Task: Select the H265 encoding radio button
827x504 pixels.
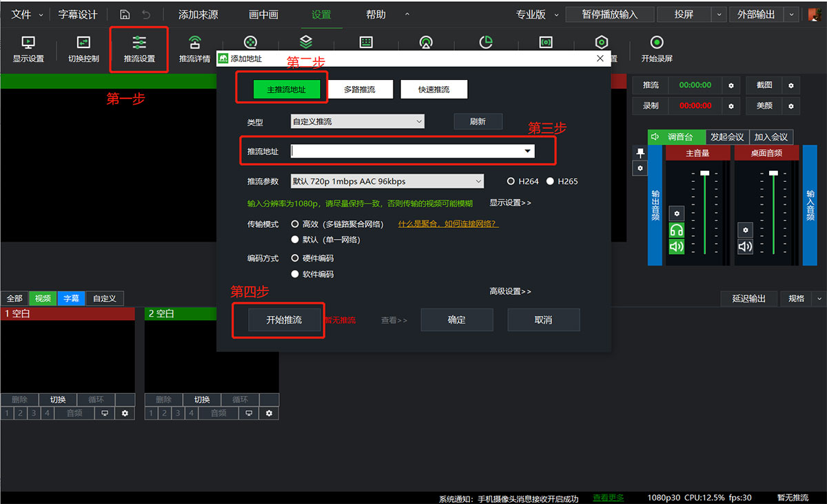Action: [550, 182]
